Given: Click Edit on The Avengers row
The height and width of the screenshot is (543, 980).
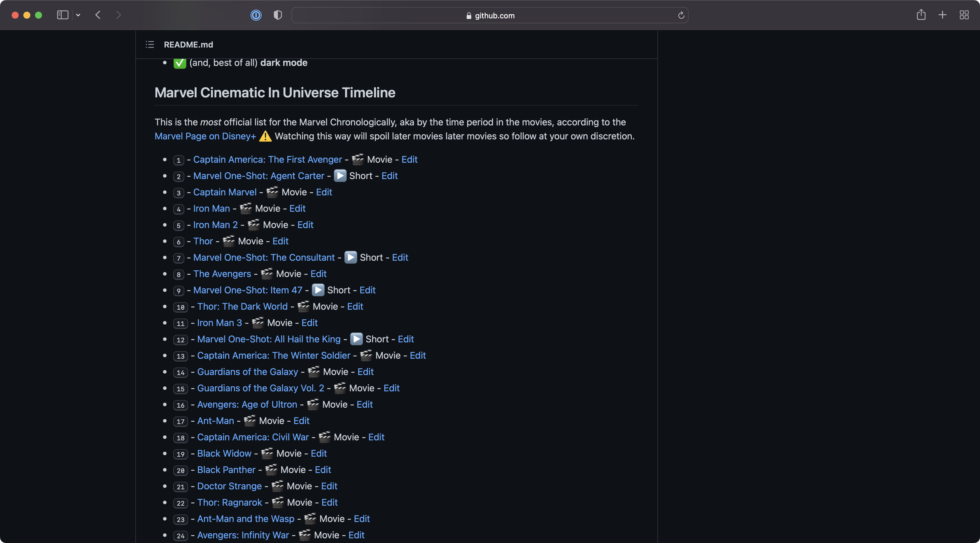Looking at the screenshot, I should point(318,274).
